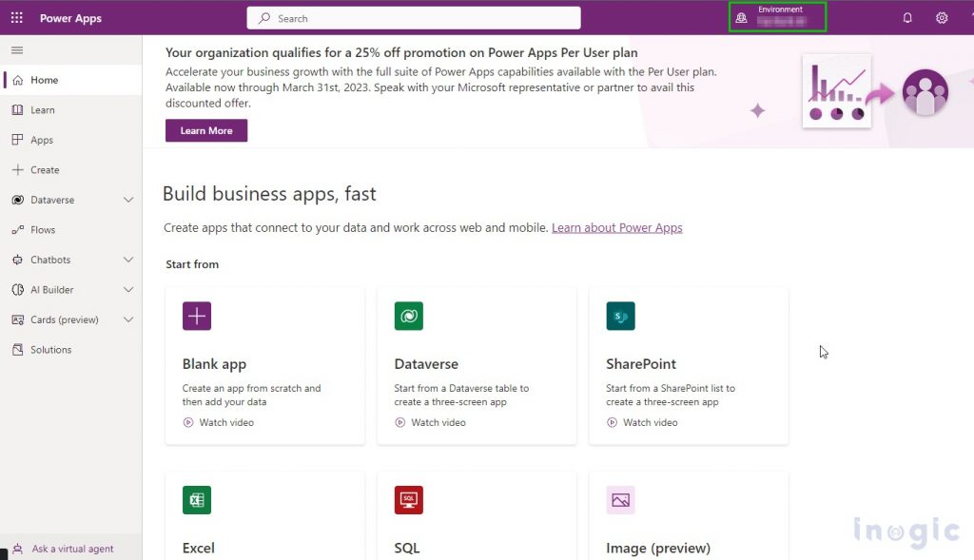Click the notifications bell icon

907,18
